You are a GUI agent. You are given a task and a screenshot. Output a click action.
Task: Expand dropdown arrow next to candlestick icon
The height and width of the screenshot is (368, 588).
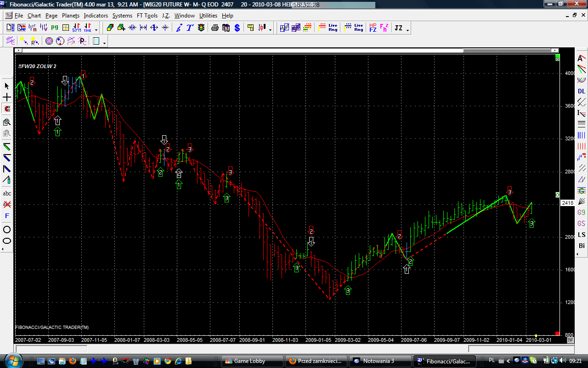point(270,30)
